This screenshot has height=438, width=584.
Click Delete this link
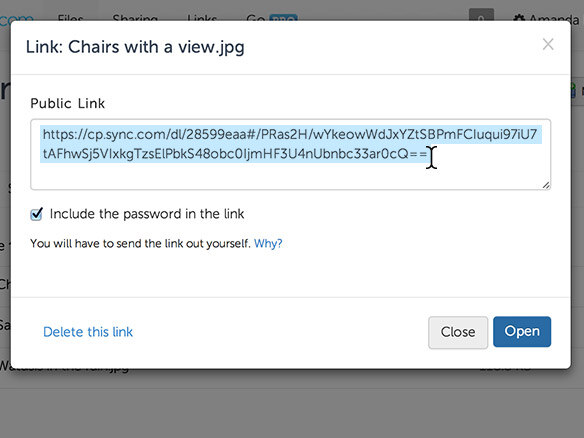88,332
